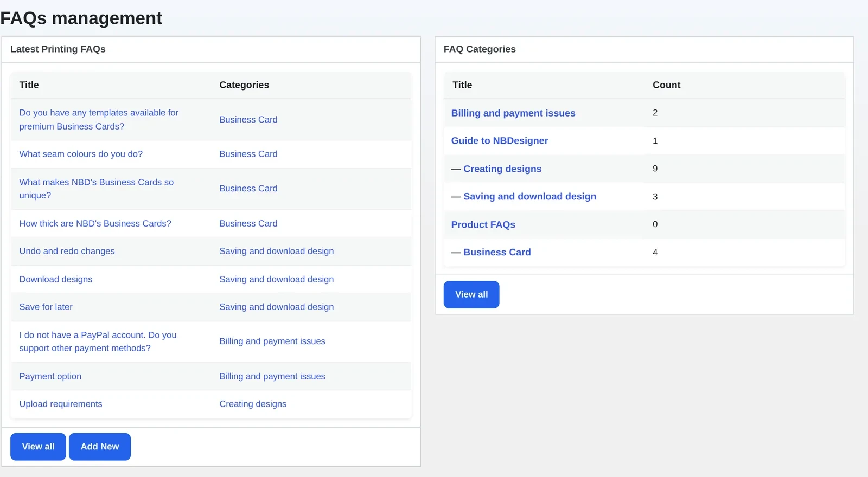Click the count 0 for Product FAQs
This screenshot has height=477, width=868.
pos(655,224)
